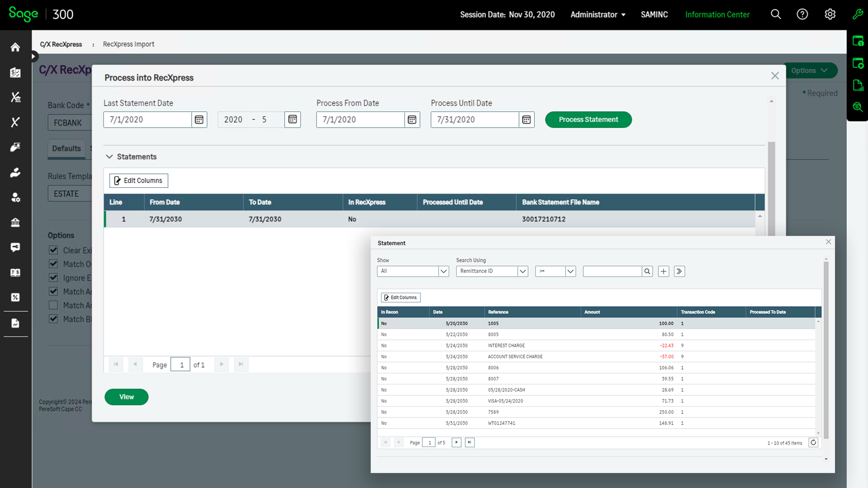868x488 pixels.
Task: Click the Process Statement button
Action: click(x=588, y=119)
